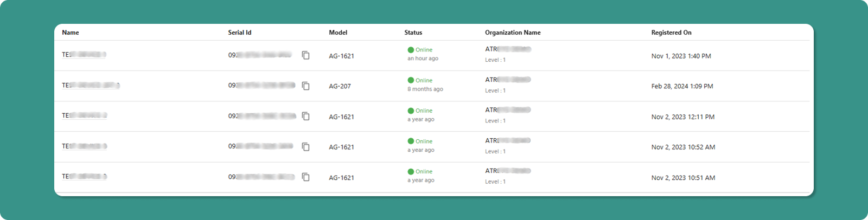The width and height of the screenshot is (868, 220).
Task: Select Nov 1, 2023 1:40 PM cell
Action: pos(681,56)
